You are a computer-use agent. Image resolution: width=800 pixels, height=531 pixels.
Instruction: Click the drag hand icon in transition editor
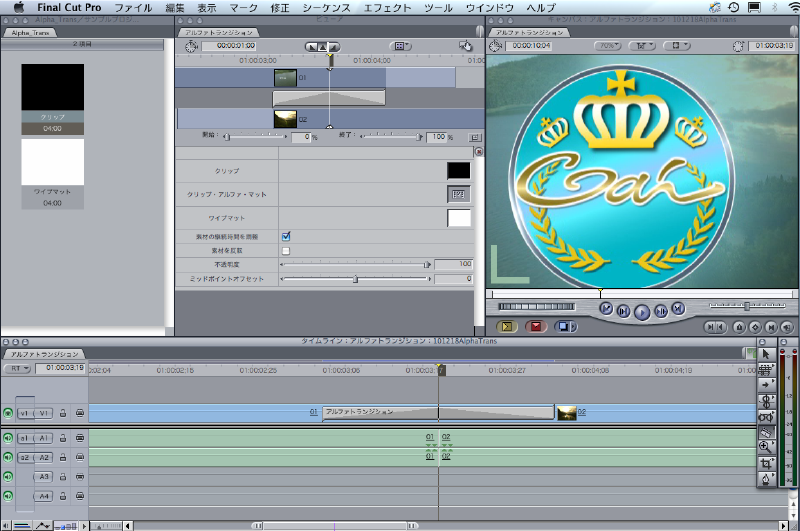[x=465, y=46]
